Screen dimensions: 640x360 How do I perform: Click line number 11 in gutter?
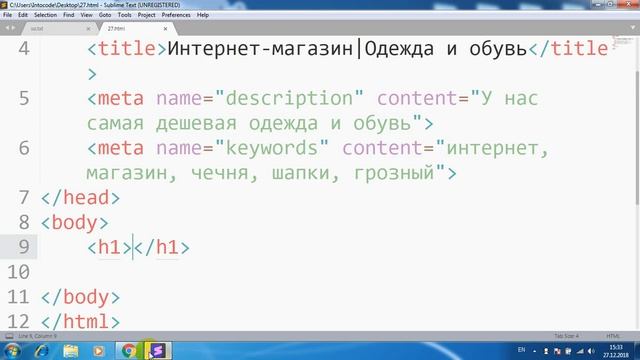coord(18,297)
